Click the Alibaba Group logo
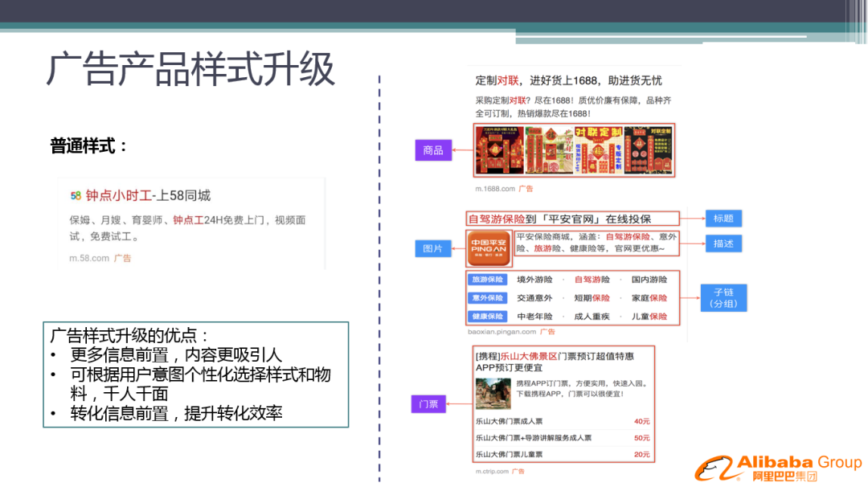 tap(778, 468)
